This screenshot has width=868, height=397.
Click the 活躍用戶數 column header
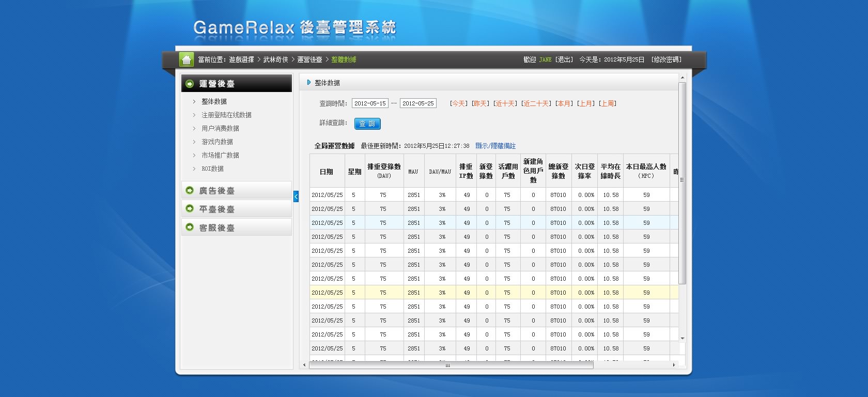pyautogui.click(x=508, y=171)
